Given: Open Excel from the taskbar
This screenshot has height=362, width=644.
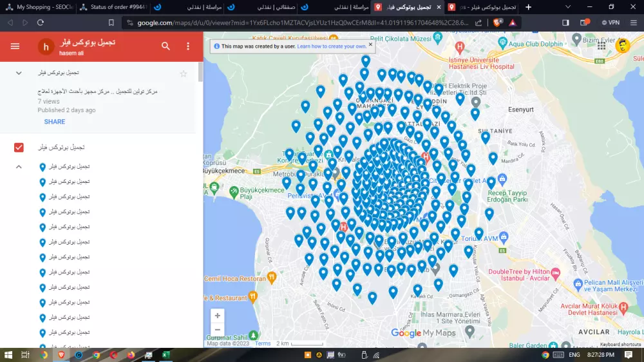Looking at the screenshot, I should click(166, 355).
